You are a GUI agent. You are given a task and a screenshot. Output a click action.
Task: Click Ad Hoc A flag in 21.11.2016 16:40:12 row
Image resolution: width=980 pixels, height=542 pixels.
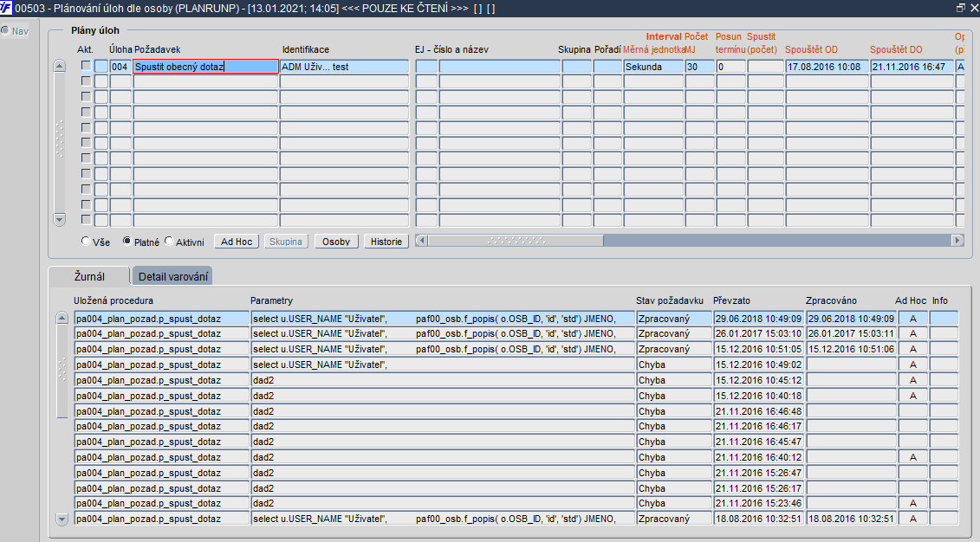(x=912, y=457)
